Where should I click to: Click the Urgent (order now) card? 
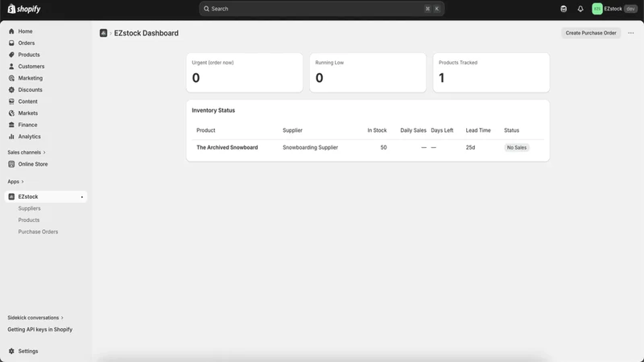[245, 72]
